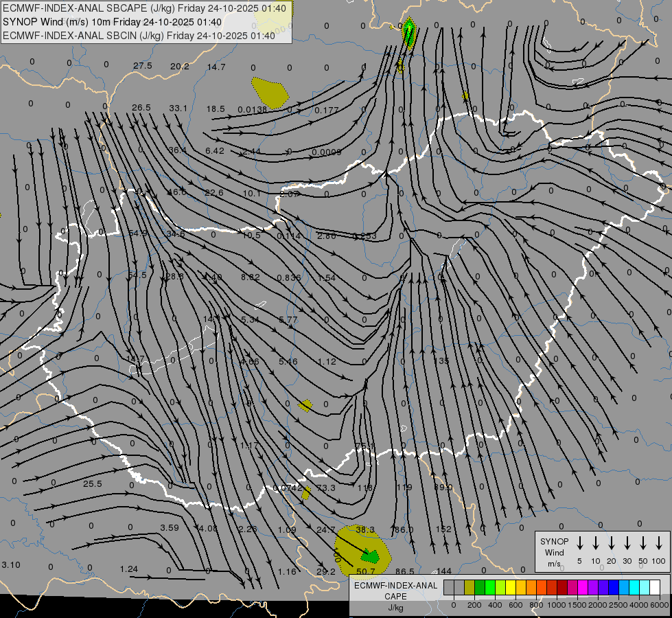The width and height of the screenshot is (672, 618).
Task: Click the grid value 27.5
Action: [x=143, y=66]
